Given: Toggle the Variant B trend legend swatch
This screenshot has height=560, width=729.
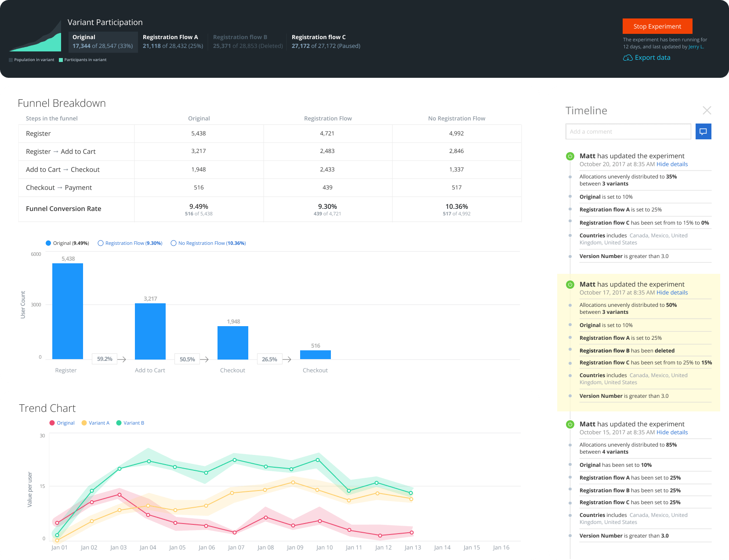Looking at the screenshot, I should pyautogui.click(x=119, y=423).
